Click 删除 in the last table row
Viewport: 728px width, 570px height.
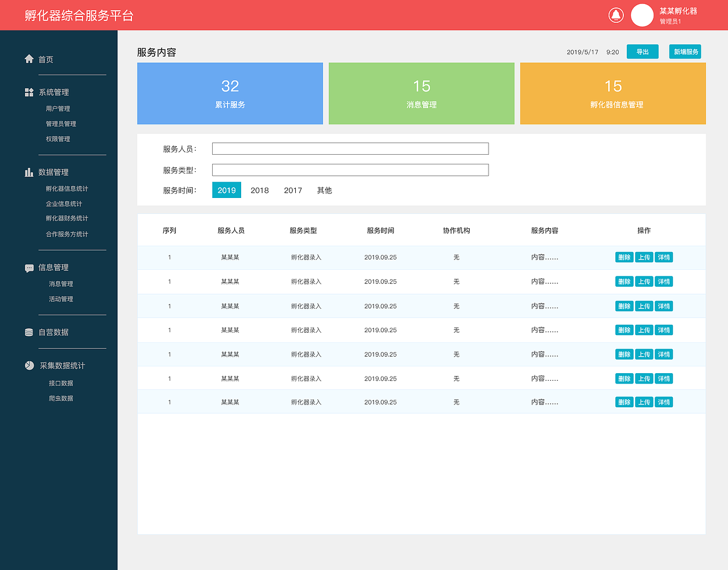(x=624, y=402)
